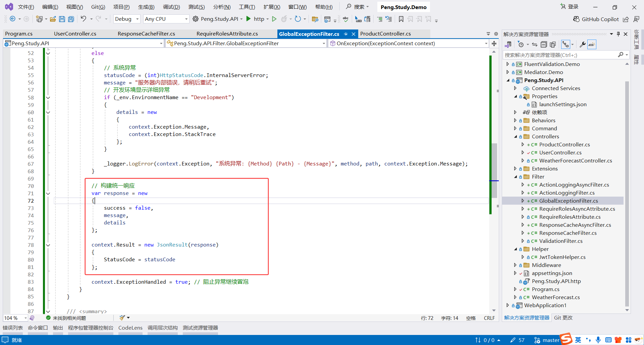Start without debugging using the outlined play icon
The height and width of the screenshot is (345, 644).
pos(274,19)
